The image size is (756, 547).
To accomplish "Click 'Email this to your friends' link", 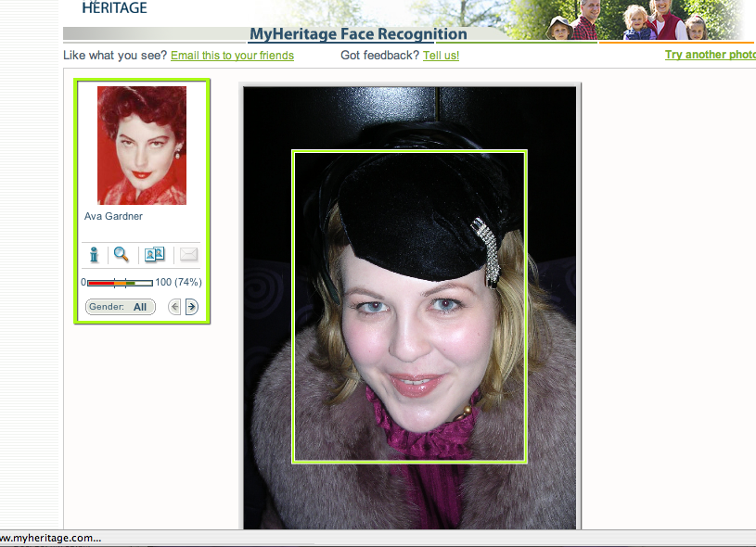I will [232, 56].
